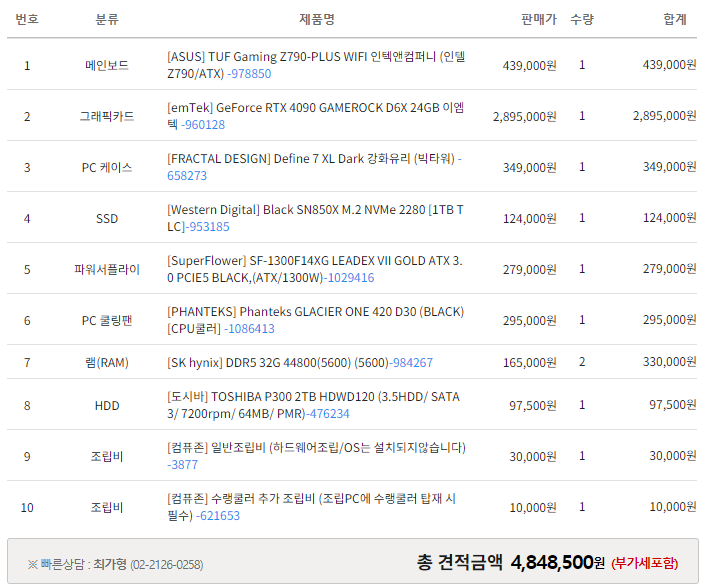Open product link -1086413 for Phanteks cooler

[x=249, y=328]
